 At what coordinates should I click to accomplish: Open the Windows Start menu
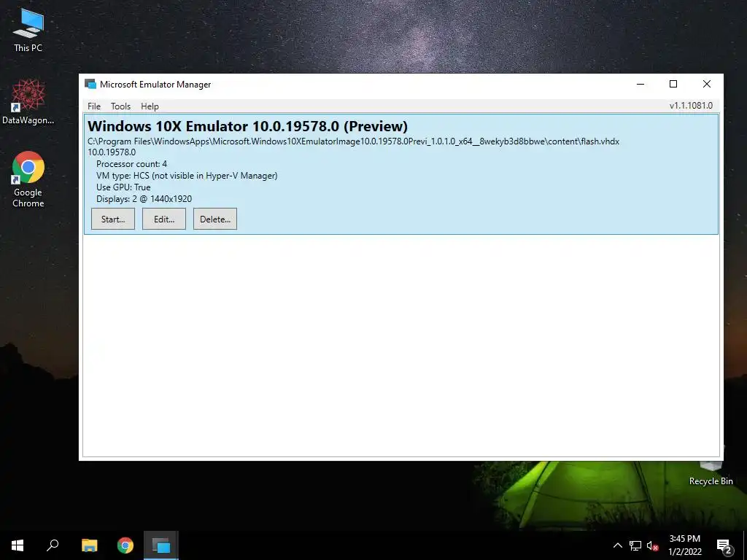click(18, 545)
